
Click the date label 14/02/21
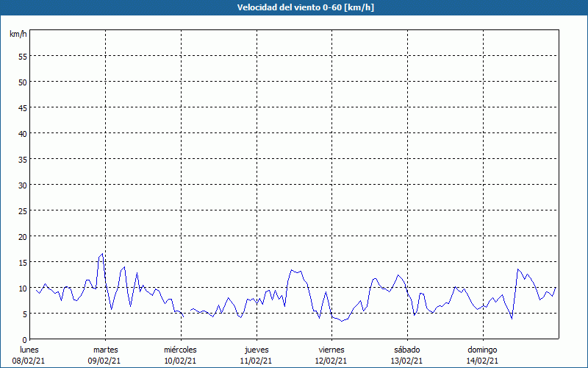(x=482, y=361)
